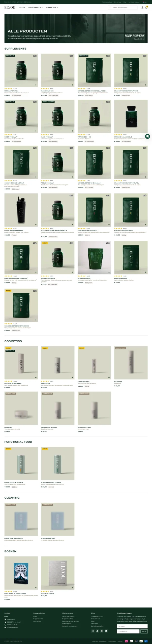
Task: Focus the product search field
Action: [x=123, y=7]
